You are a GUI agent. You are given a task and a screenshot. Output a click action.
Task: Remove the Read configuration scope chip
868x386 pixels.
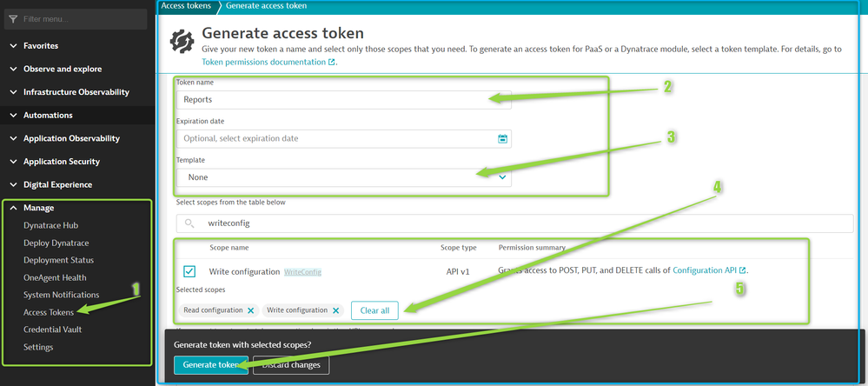[250, 310]
